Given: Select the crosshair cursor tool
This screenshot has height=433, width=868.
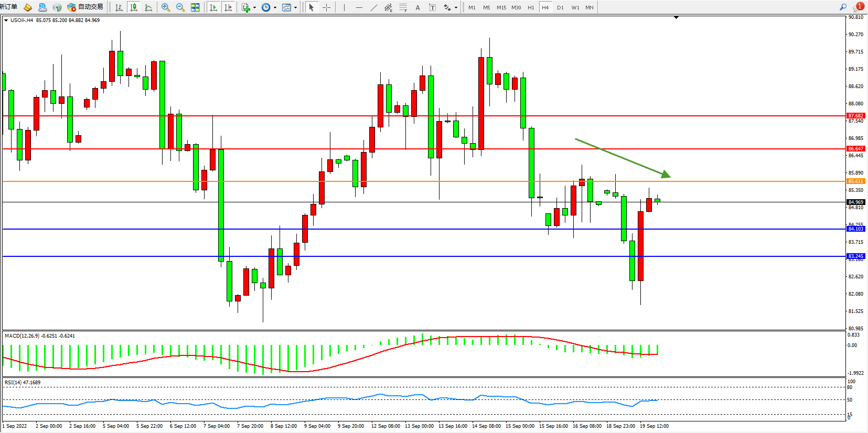Looking at the screenshot, I should pos(326,7).
